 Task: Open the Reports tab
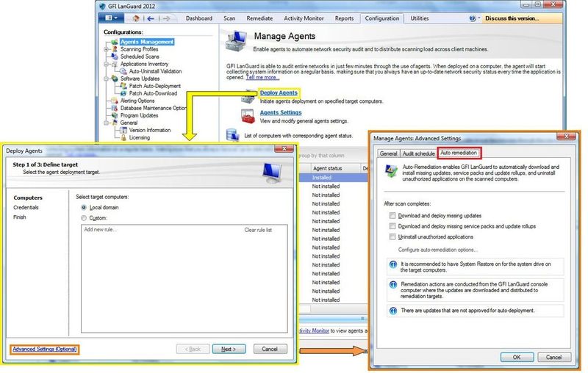(x=344, y=18)
